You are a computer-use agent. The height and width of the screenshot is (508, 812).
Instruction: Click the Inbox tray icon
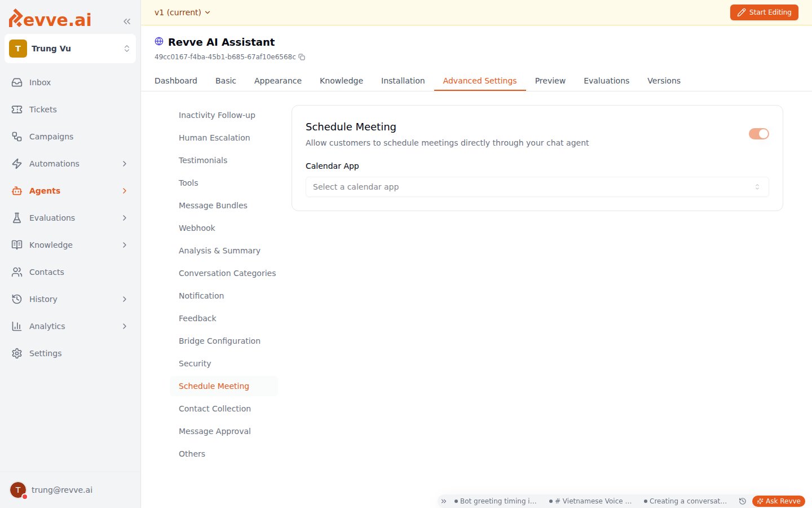point(17,82)
